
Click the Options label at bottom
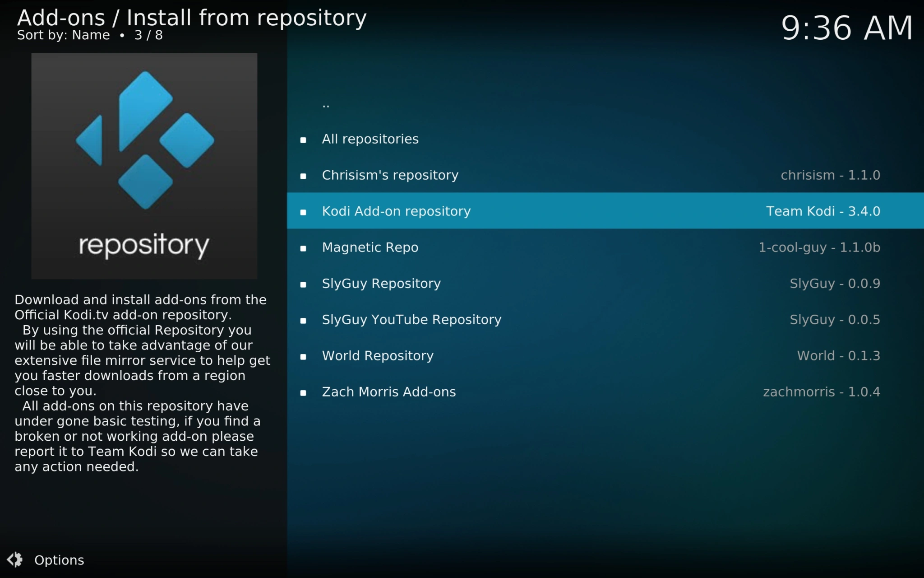[x=59, y=560]
